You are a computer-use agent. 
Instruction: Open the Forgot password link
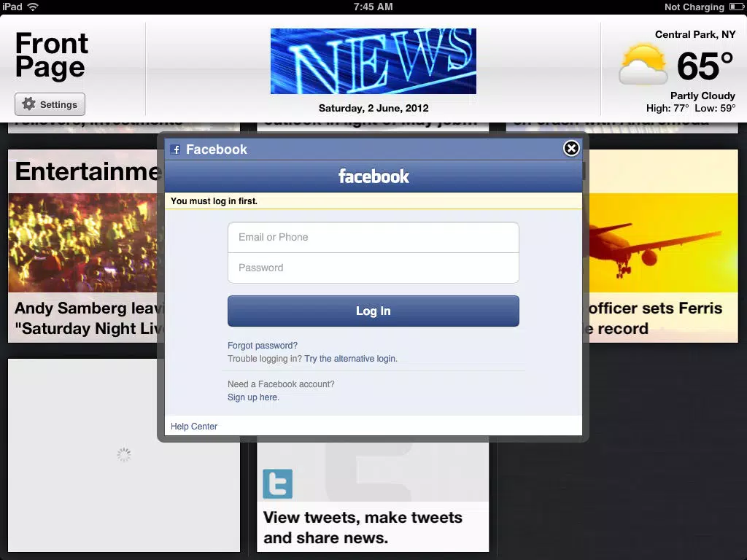(x=263, y=345)
